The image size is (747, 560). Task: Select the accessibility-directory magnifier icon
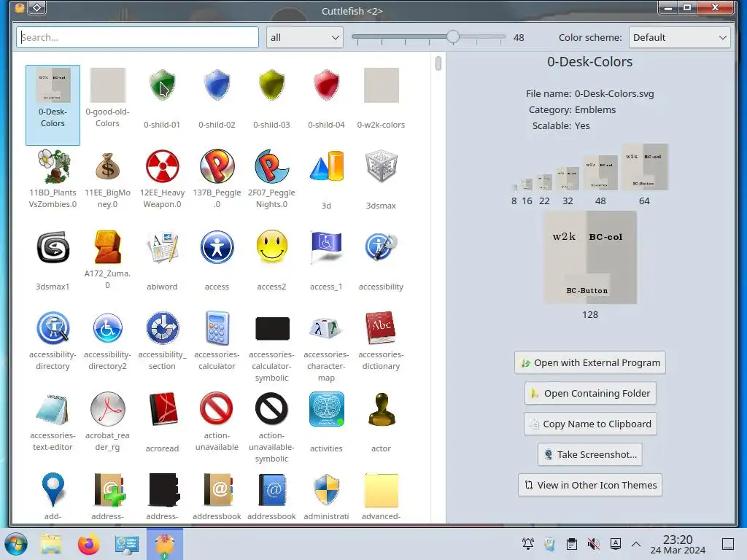[x=53, y=328]
